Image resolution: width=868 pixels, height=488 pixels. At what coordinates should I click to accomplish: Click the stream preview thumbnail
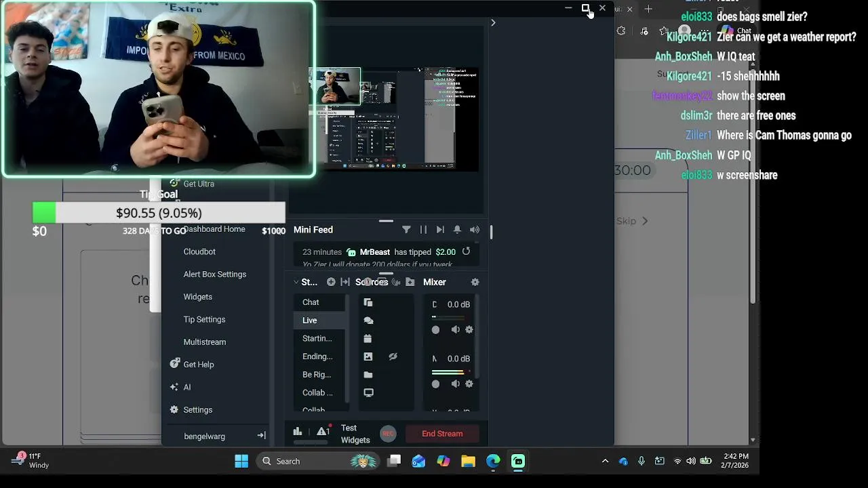pyautogui.click(x=393, y=118)
